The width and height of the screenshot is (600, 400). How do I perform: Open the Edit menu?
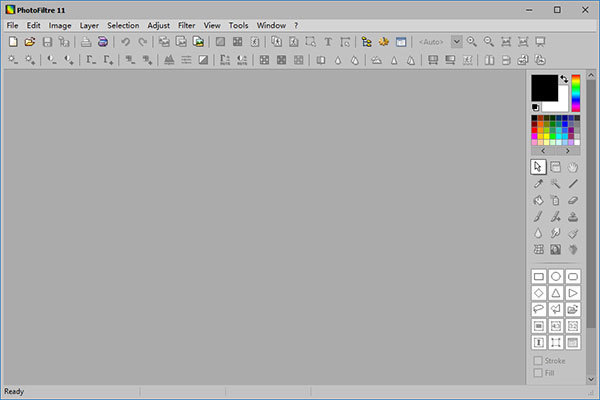coord(33,26)
